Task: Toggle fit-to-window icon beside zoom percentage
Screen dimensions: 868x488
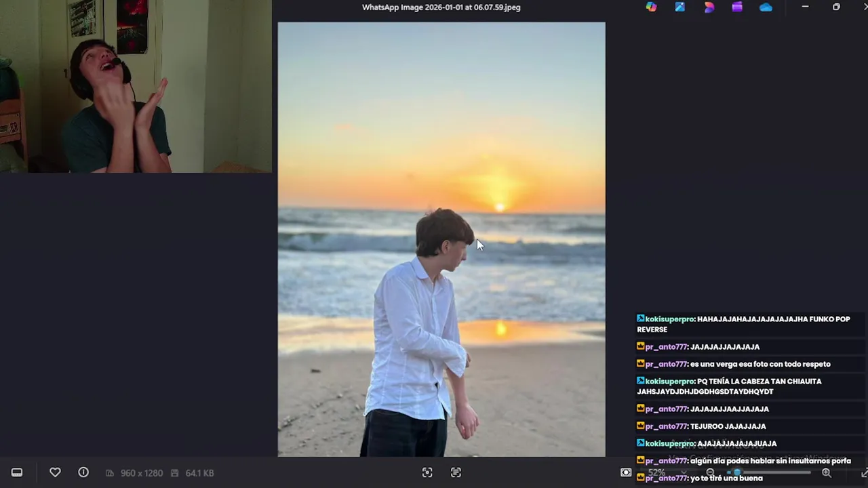Action: [x=626, y=472]
